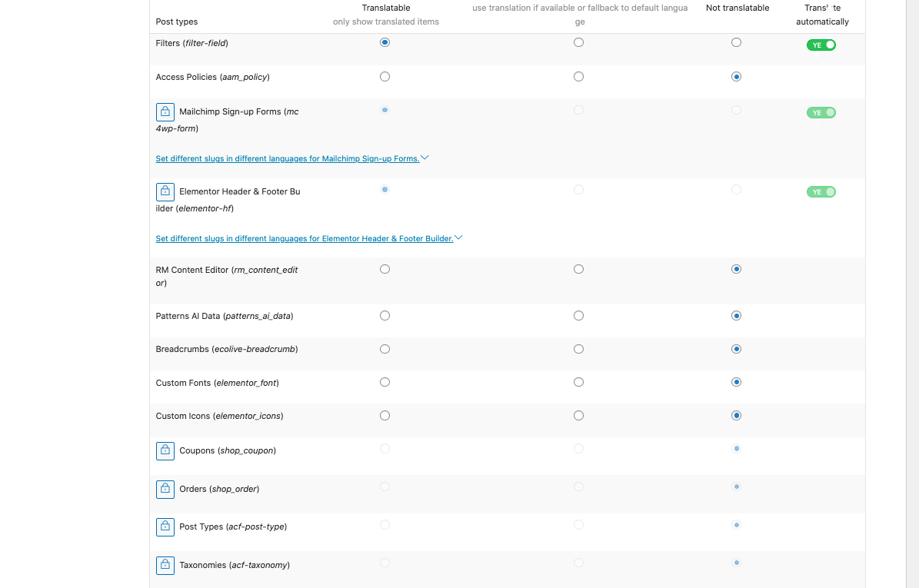The height and width of the screenshot is (588, 919).
Task: Expand slug settings chevron for Elementor Header & Footer Builder
Action: pos(459,238)
